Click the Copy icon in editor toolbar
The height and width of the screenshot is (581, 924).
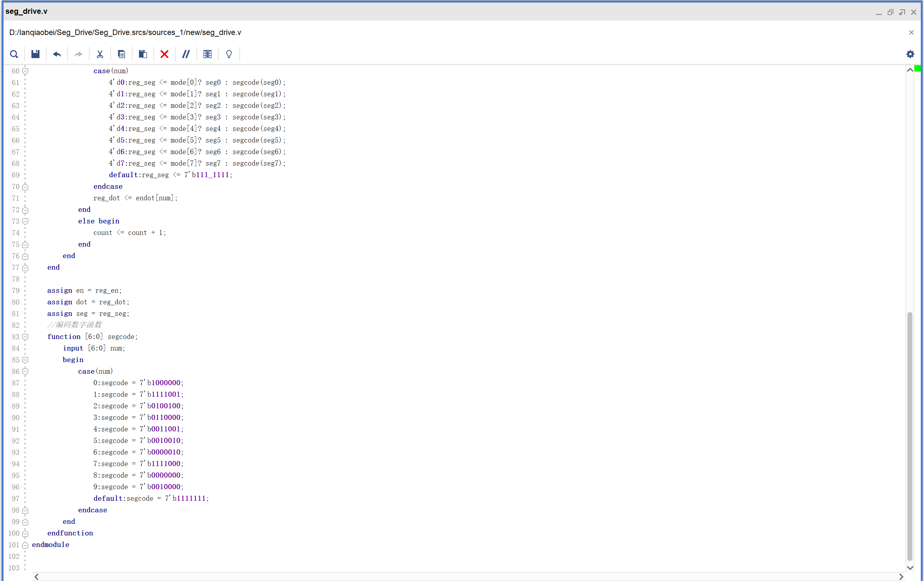click(121, 54)
